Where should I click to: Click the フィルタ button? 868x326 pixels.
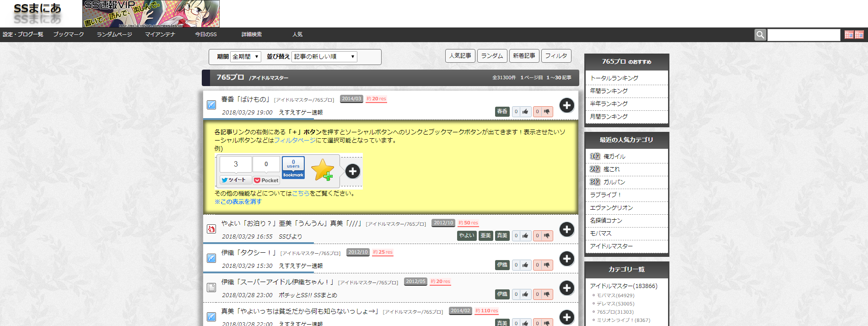click(x=556, y=56)
